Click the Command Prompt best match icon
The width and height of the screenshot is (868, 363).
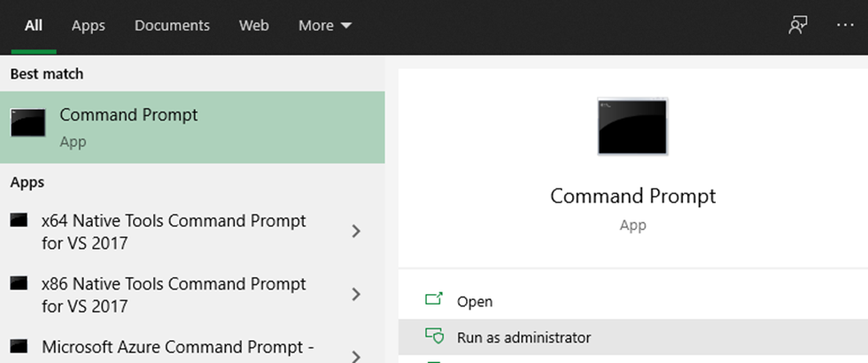point(28,123)
